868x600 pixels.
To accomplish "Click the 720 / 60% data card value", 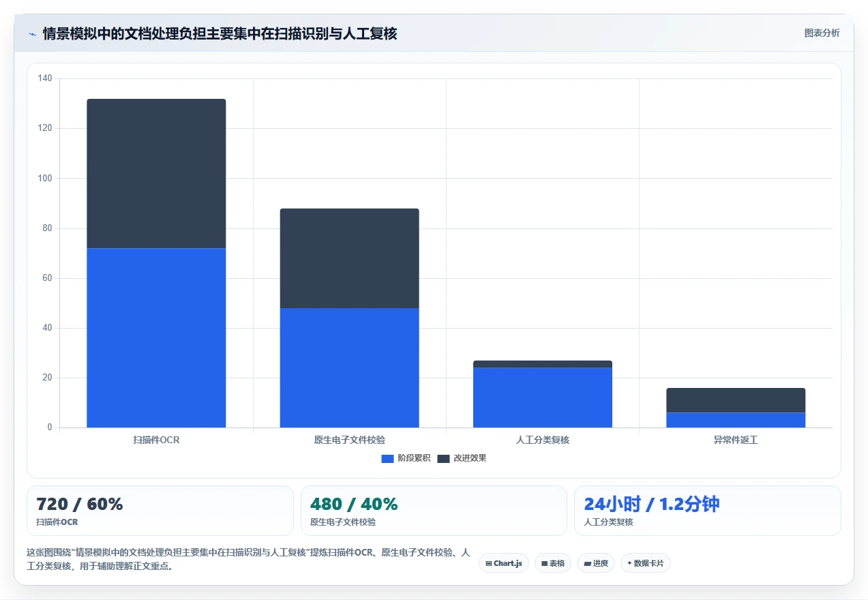I will [x=80, y=505].
